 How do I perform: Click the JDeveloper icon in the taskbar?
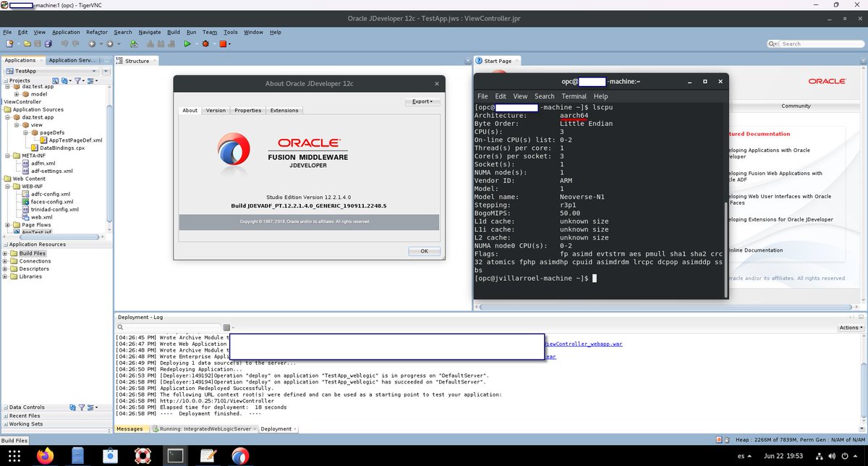[x=240, y=455]
